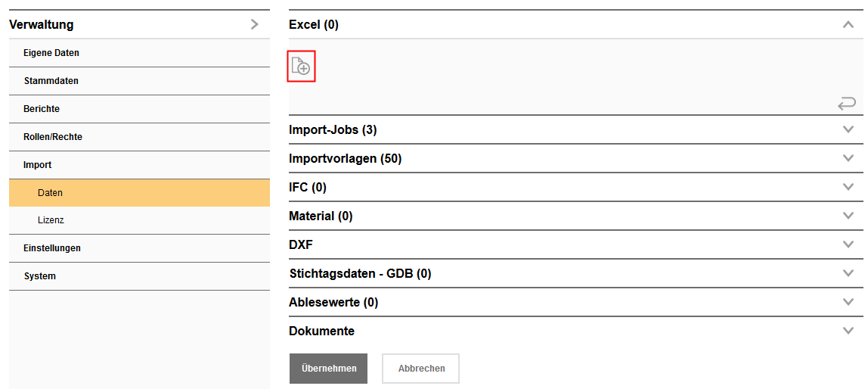Open Rollen/Rechte menu entry
This screenshot has height=389, width=868.
tap(53, 137)
